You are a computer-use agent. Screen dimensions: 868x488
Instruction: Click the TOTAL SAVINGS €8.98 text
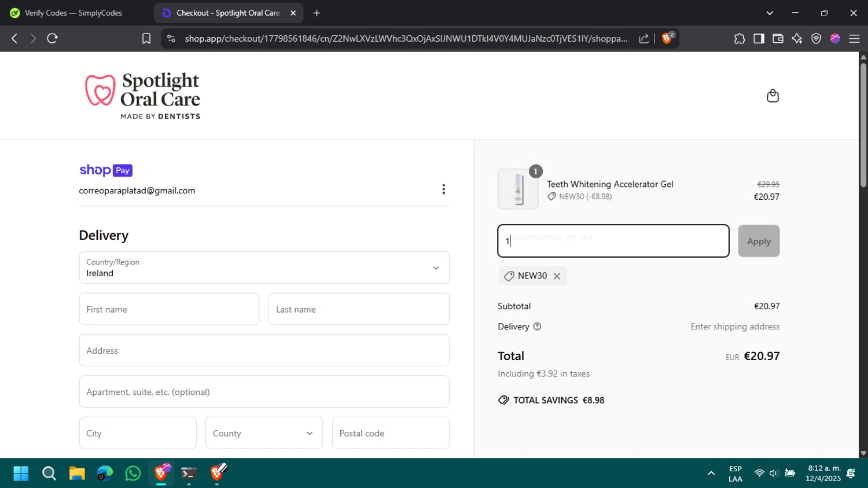[x=558, y=400]
